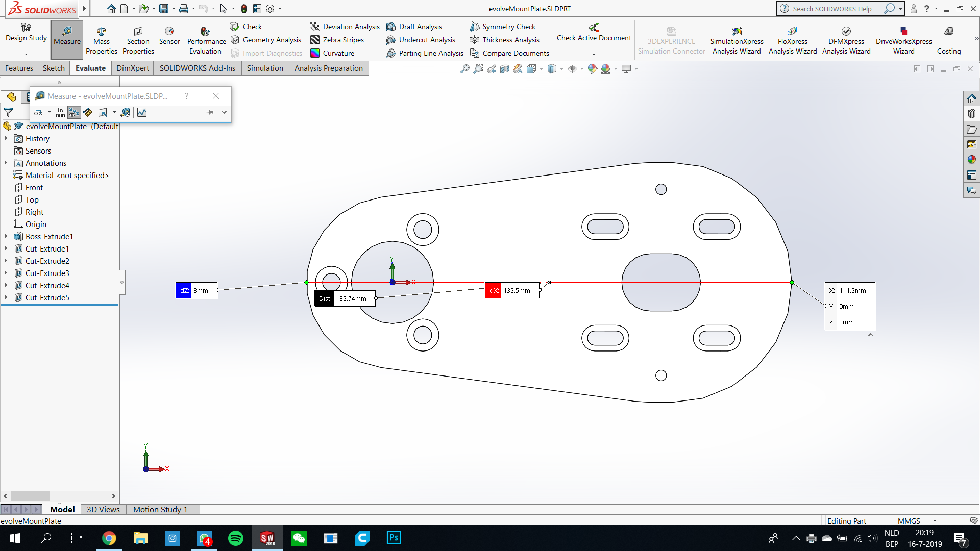Screen dimensions: 980x551
Task: Toggle the Measure tool in ribbon
Action: point(67,36)
